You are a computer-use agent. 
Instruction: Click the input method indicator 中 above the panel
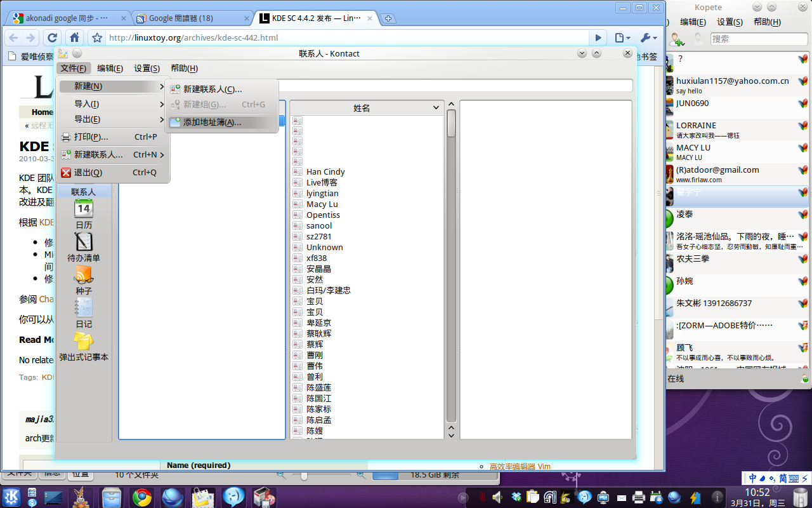pyautogui.click(x=753, y=478)
